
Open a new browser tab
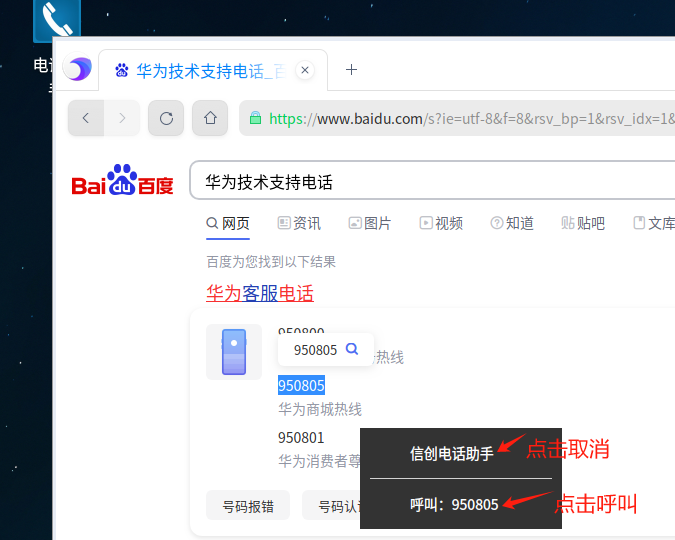[351, 70]
